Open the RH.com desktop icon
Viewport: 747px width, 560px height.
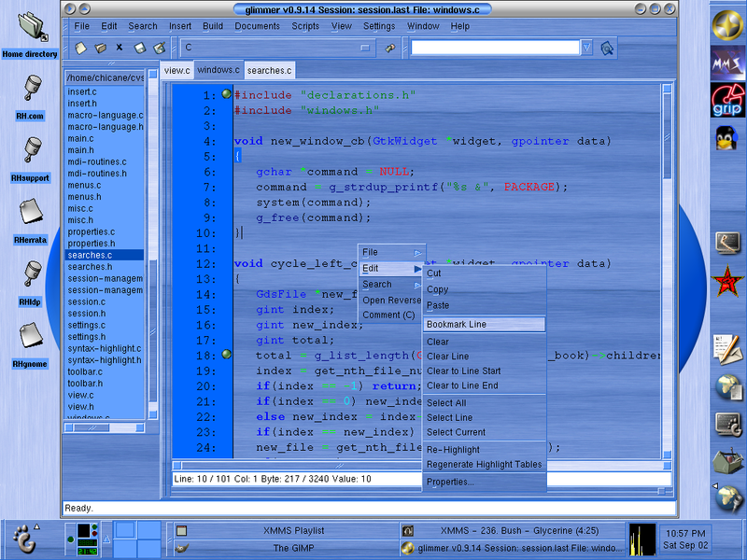30,98
